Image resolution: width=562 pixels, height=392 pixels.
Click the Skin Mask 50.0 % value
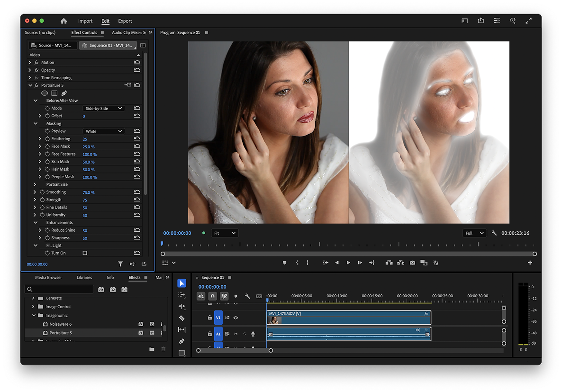88,162
